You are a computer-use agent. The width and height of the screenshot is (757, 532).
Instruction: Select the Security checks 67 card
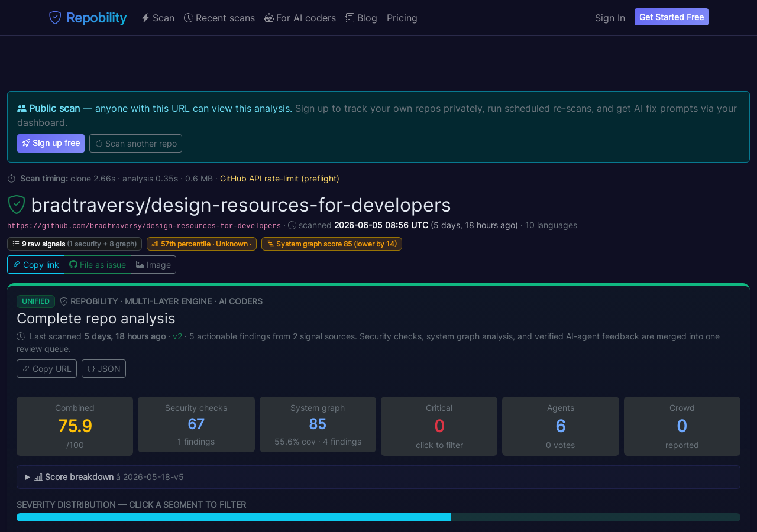(196, 424)
